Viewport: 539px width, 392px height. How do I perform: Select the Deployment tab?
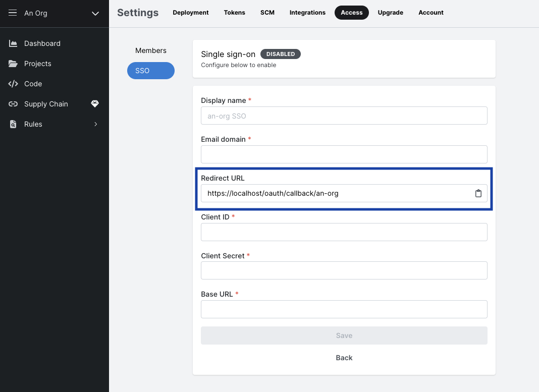[190, 13]
